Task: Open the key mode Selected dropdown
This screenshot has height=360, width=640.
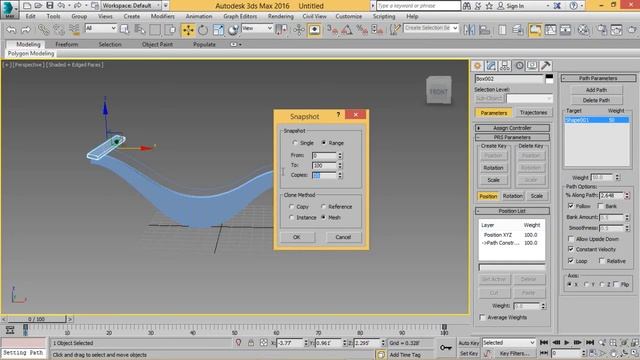Action: point(509,342)
